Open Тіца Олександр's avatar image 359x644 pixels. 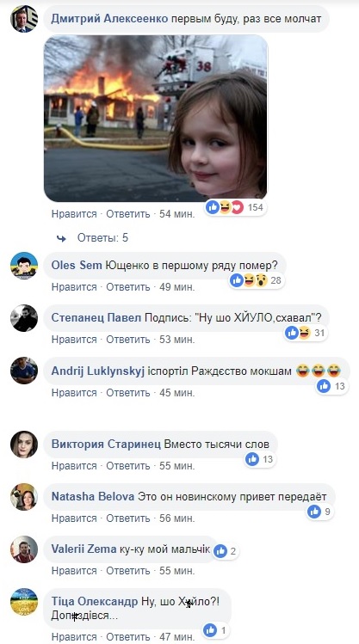pyautogui.click(x=24, y=602)
